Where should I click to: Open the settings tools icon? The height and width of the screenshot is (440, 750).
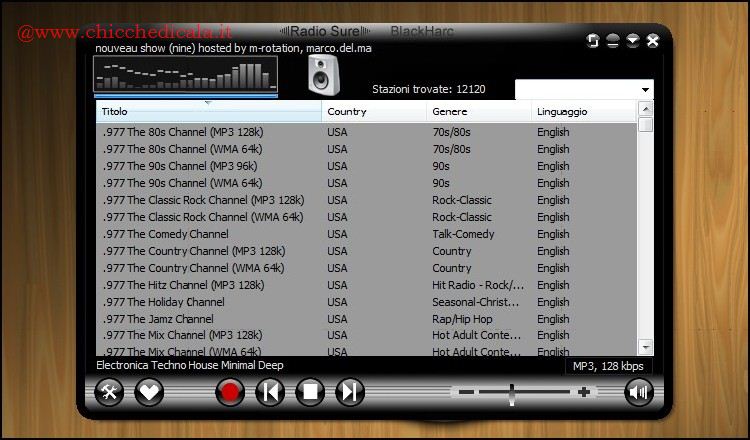point(109,392)
